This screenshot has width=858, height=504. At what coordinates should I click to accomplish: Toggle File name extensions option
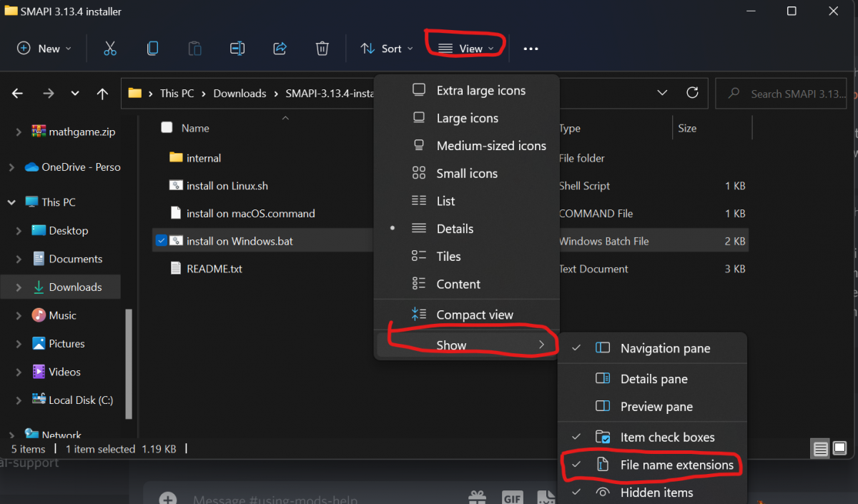click(676, 465)
